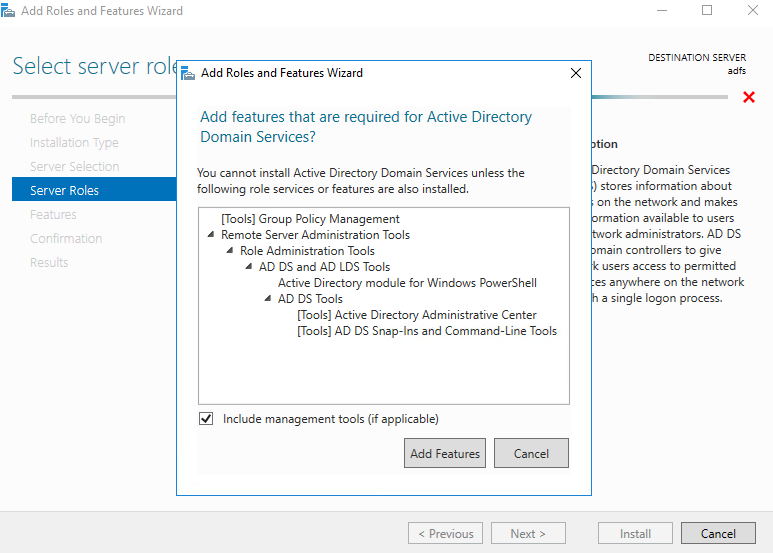The image size is (773, 553).
Task: Select AD DS Snap-Ins and Command-Line Tools
Action: pyautogui.click(x=427, y=331)
